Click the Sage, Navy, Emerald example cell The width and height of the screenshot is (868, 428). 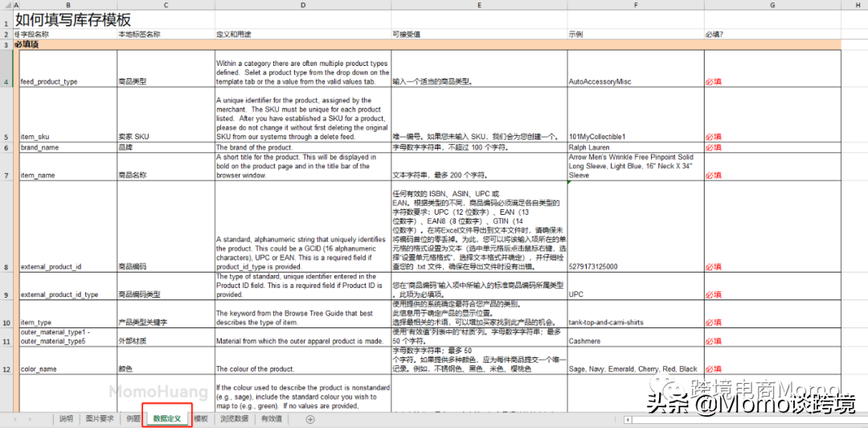pyautogui.click(x=636, y=360)
